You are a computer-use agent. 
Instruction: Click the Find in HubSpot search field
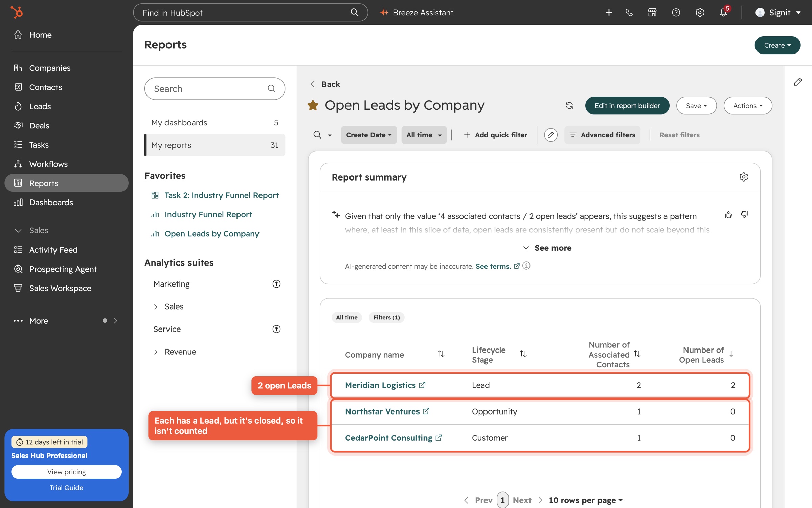pos(250,13)
